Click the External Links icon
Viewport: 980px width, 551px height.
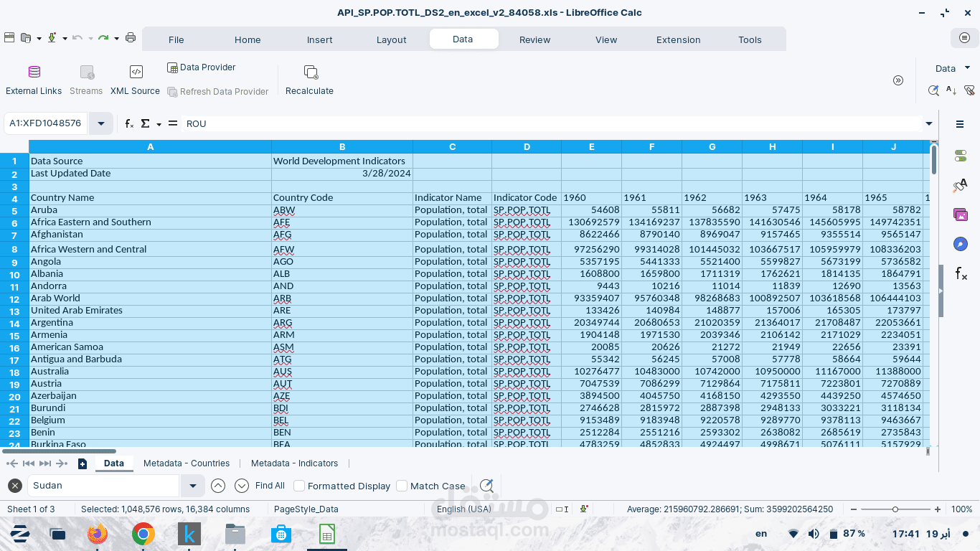click(x=34, y=72)
